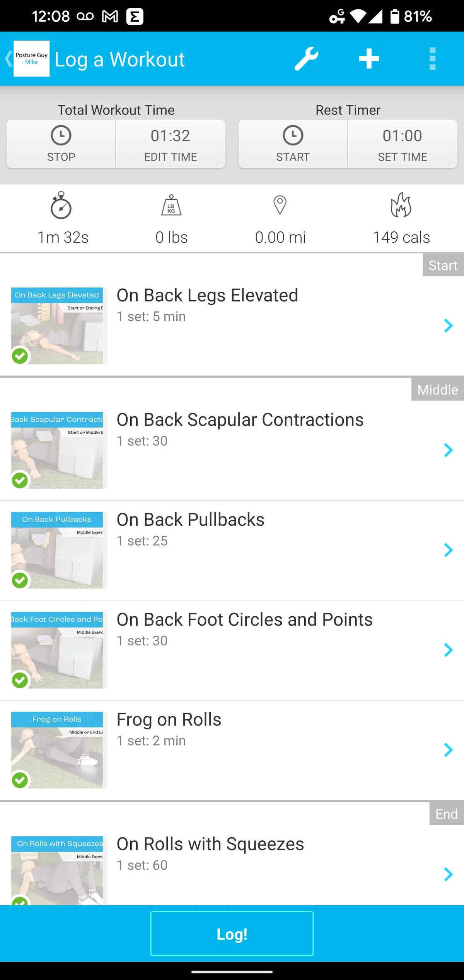Expand On Back Foot Circles chevron
Viewport: 464px width, 980px height.
click(x=448, y=650)
